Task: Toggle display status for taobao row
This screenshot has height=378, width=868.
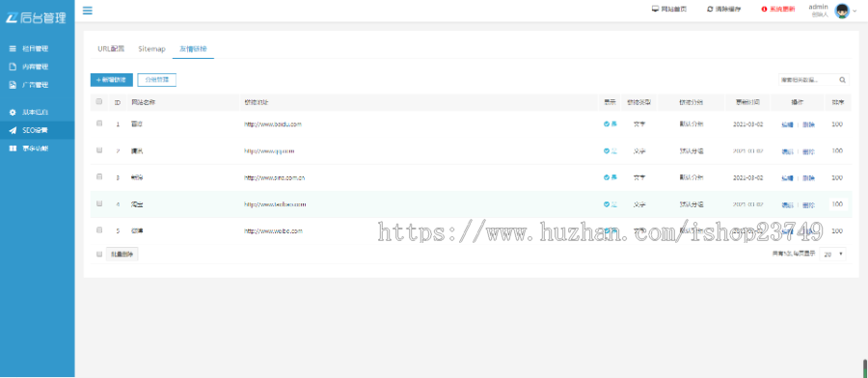Action: (610, 204)
